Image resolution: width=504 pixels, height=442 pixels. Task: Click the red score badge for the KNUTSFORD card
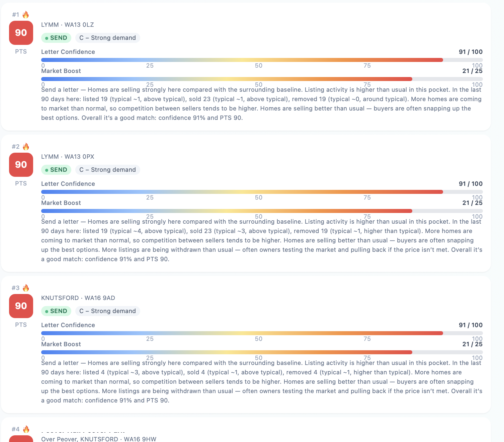[21, 306]
